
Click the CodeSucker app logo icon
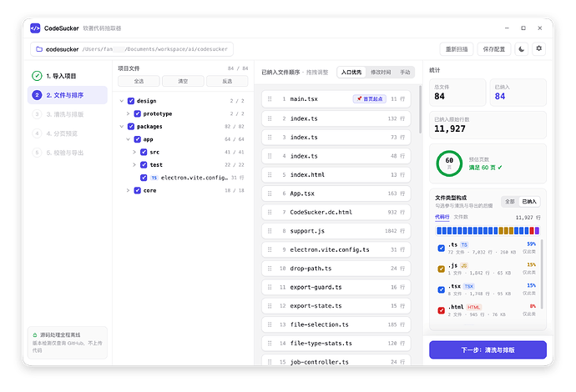coord(35,28)
